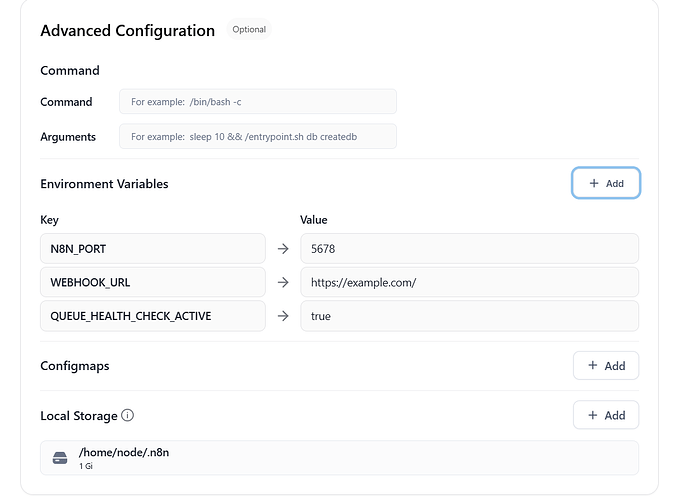Click the WEBHOOK_URL key field
The image size is (673, 500).
coord(153,282)
